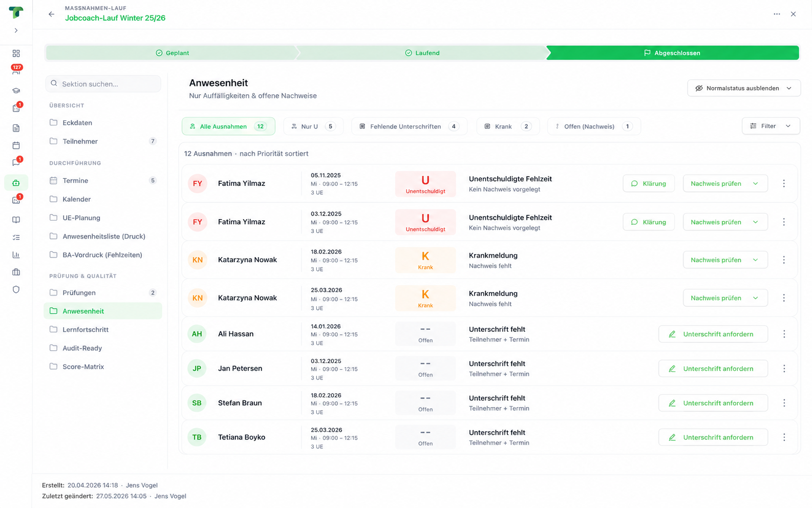Toggle Fehlende Unterschriften filter chip

pos(409,126)
